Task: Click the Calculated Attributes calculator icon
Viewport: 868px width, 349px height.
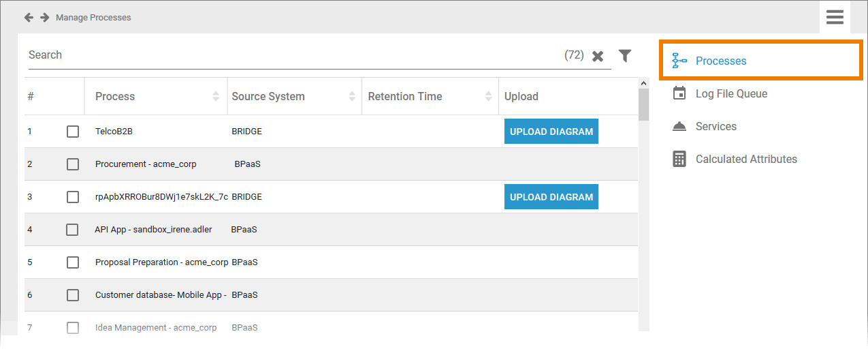Action: click(679, 159)
